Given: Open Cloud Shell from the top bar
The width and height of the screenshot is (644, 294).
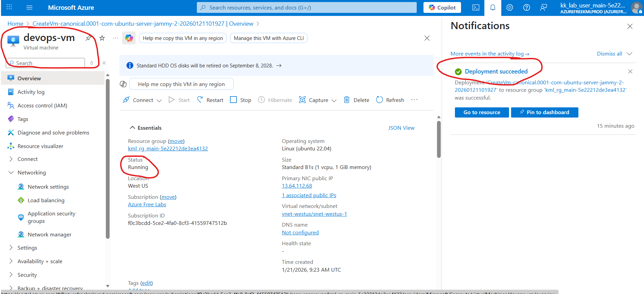Looking at the screenshot, I should click(476, 7).
